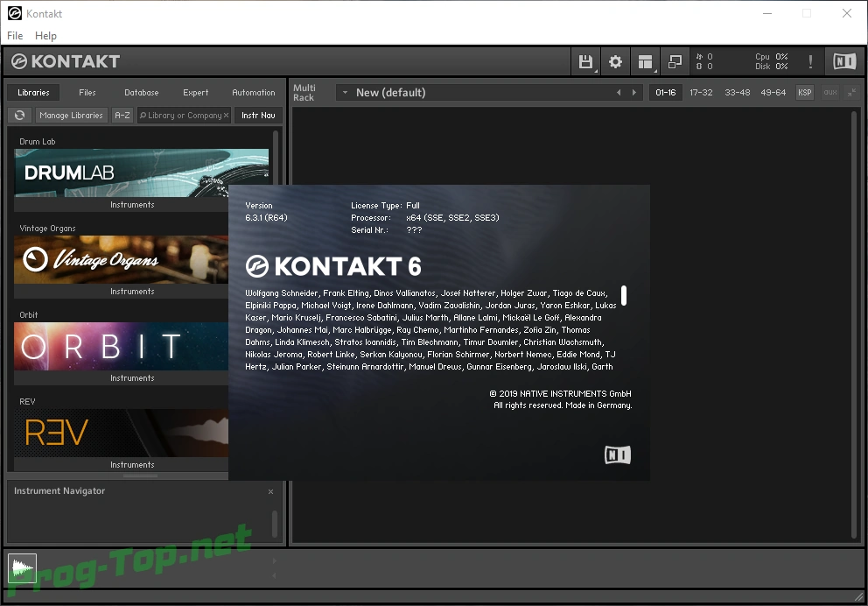Screen dimensions: 868x606
Task: Open the Options gear icon
Action: (x=615, y=61)
